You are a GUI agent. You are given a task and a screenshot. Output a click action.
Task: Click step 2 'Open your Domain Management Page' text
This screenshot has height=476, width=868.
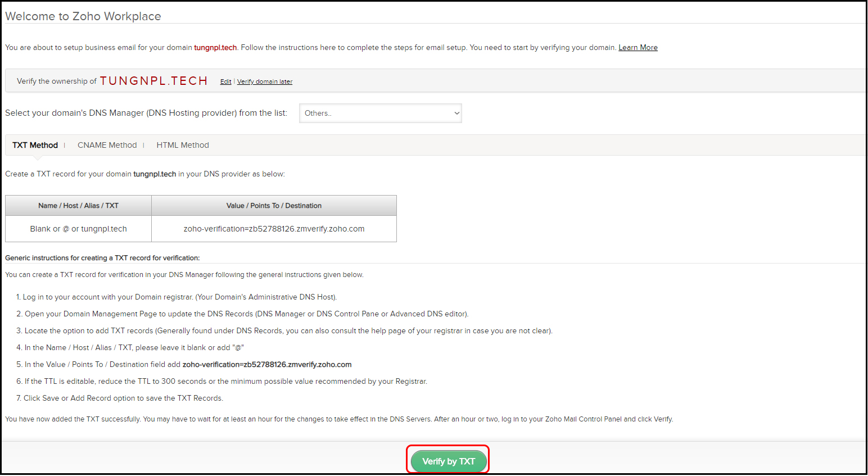point(242,314)
